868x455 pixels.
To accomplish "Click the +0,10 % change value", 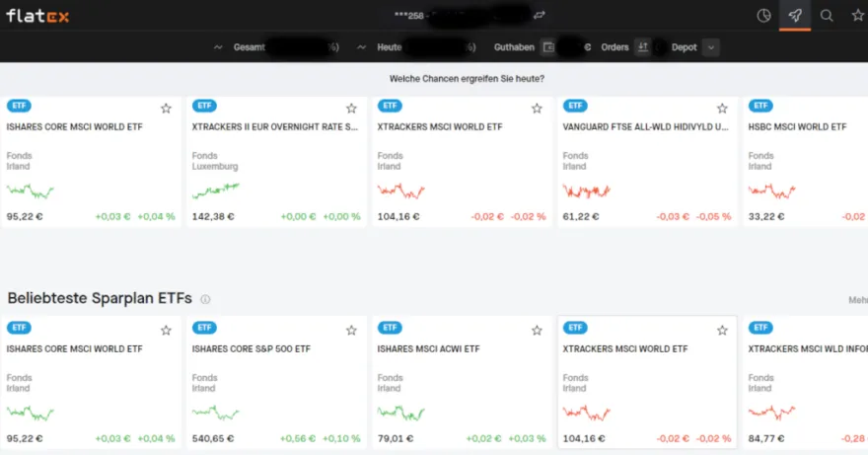I will 341,439.
